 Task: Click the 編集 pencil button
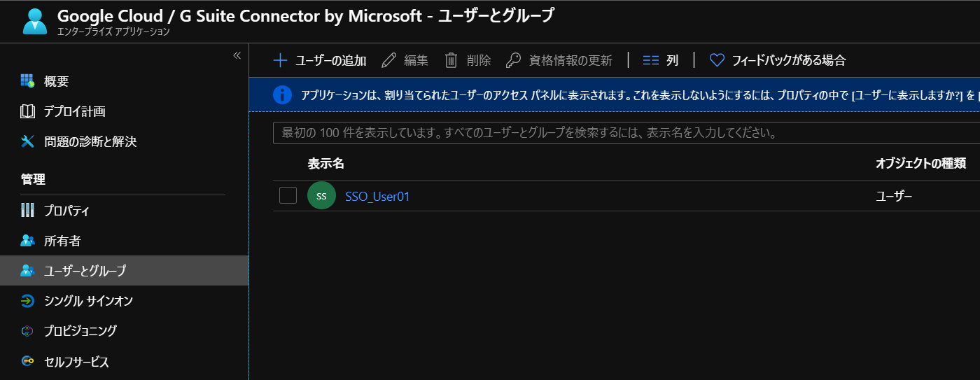click(405, 60)
